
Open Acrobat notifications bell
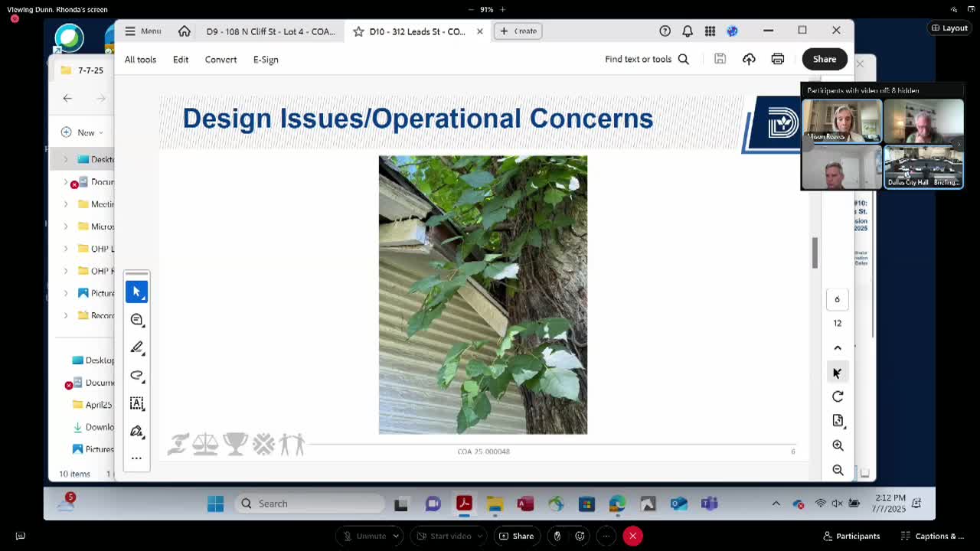688,31
